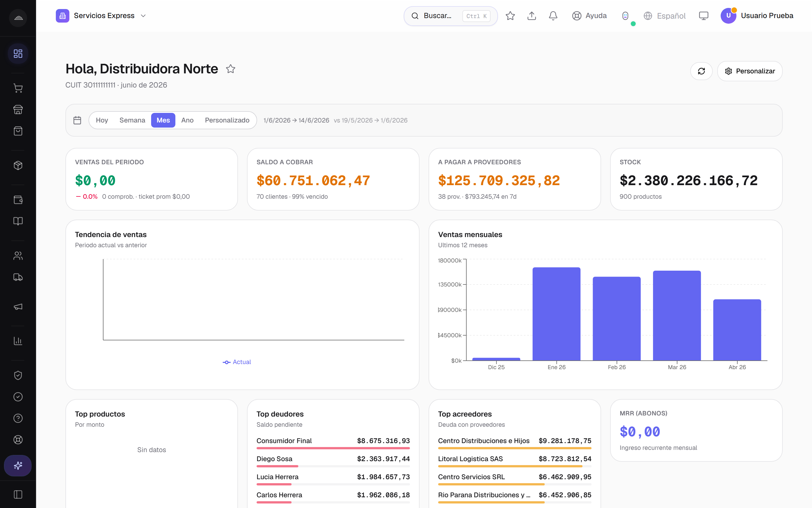Viewport: 812px width, 508px height.
Task: Open the open-book sidebar icon
Action: point(18,221)
